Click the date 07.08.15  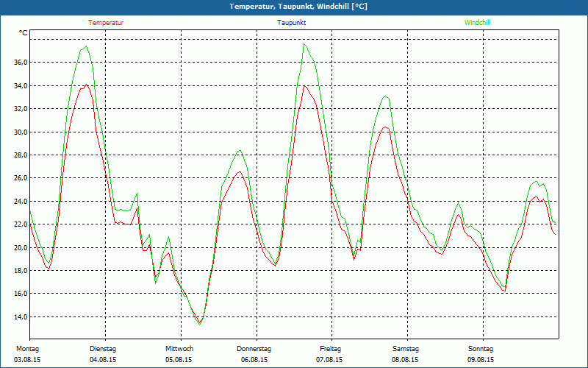pos(329,360)
